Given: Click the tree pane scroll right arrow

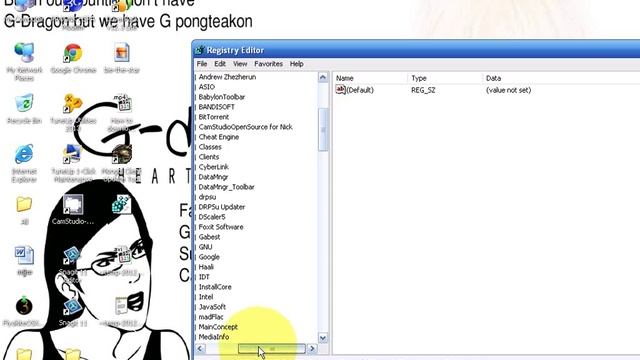Looking at the screenshot, I should coord(312,349).
